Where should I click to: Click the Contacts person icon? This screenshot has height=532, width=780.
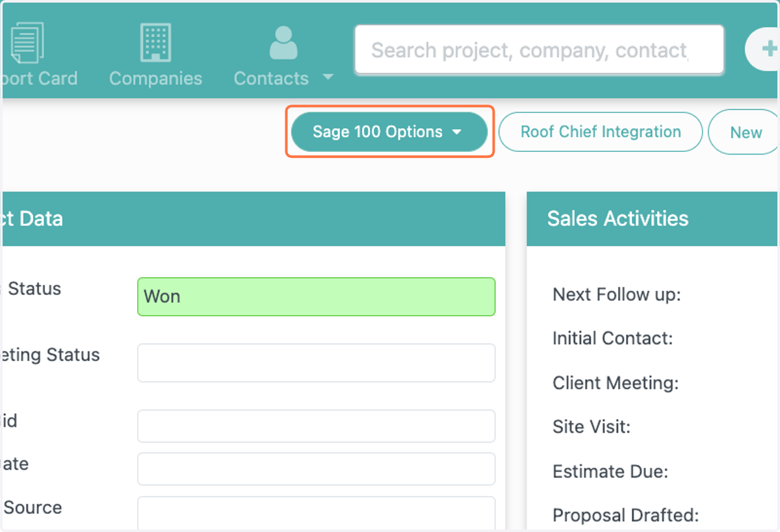(283, 42)
